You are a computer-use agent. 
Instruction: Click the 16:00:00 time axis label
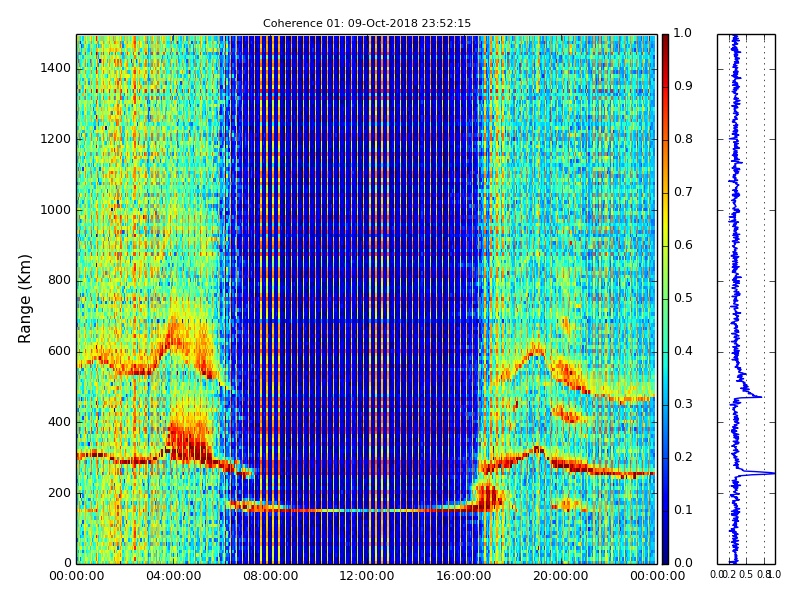point(464,576)
